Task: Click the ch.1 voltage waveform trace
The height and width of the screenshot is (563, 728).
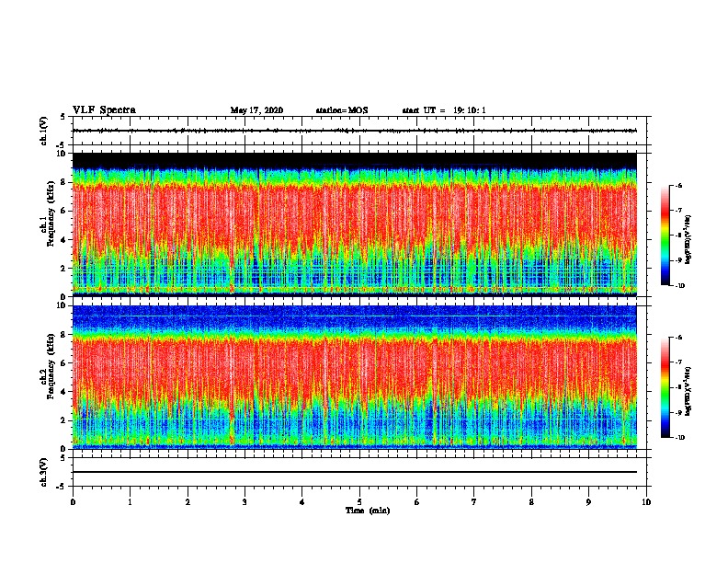Action: click(x=354, y=131)
